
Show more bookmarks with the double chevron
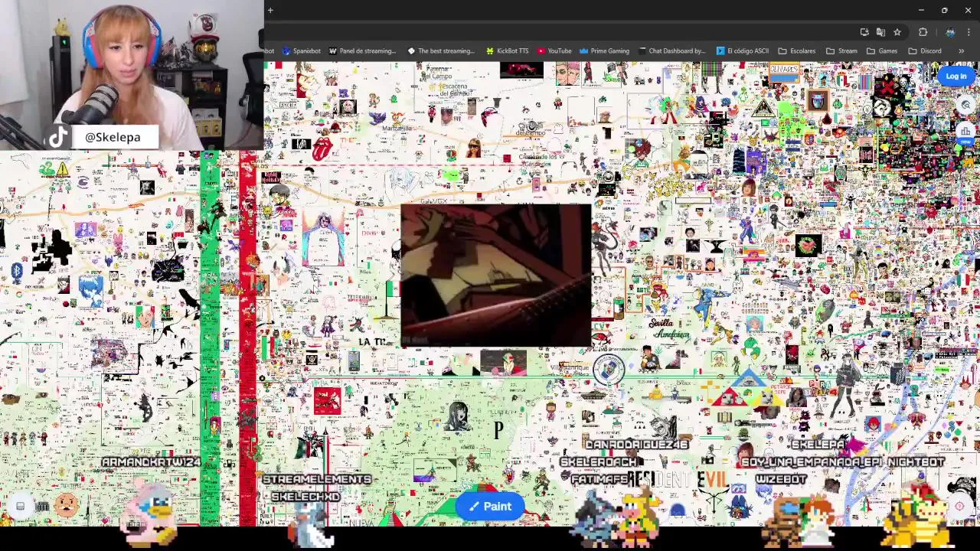tap(961, 51)
